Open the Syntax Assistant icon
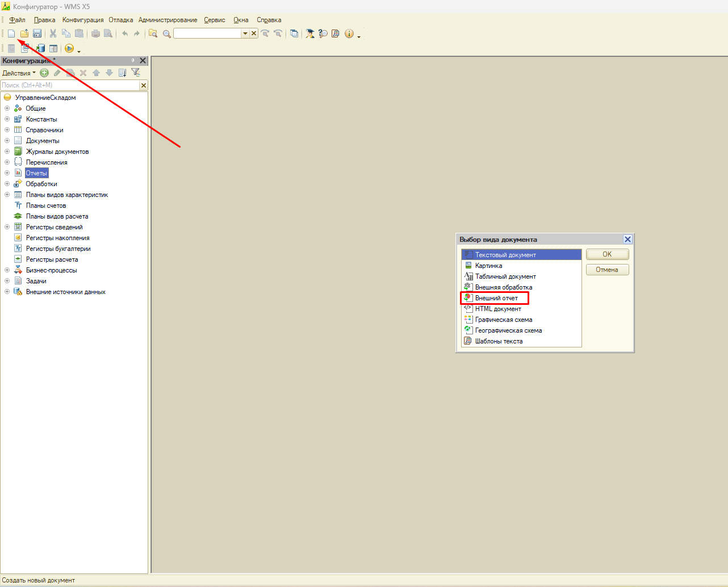728x587 pixels. pyautogui.click(x=310, y=33)
